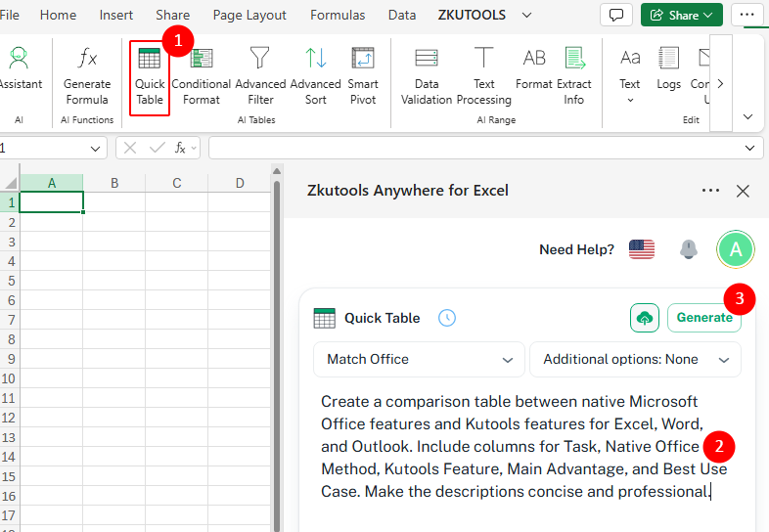Viewport: 769px width, 532px height.
Task: Click the cloud upload button
Action: point(645,318)
